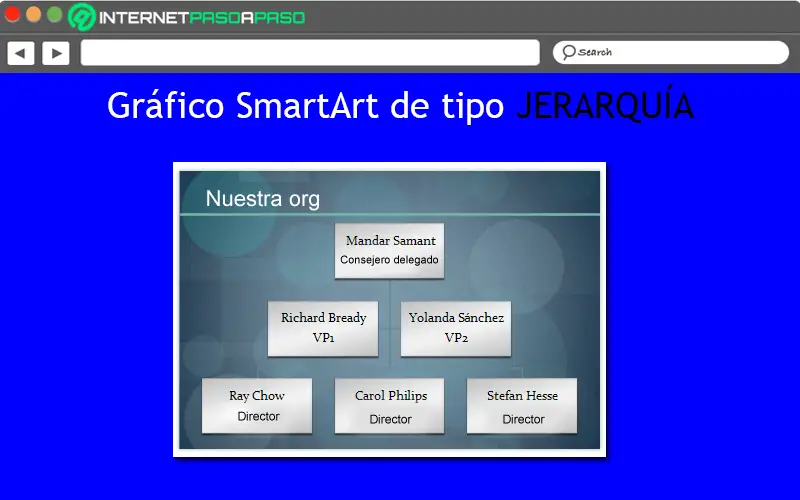Select the Ray Chow Director box
The image size is (800, 500).
tap(257, 406)
